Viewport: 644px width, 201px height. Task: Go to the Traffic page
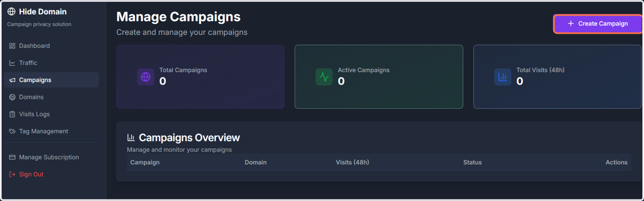(51, 63)
